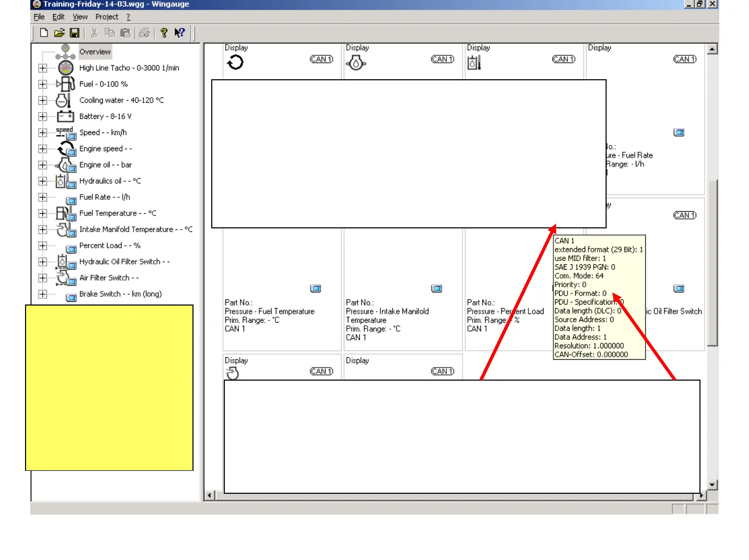Viewport: 749px width, 560px height.
Task: Click the vertical scrollbar down arrow
Action: point(712,485)
